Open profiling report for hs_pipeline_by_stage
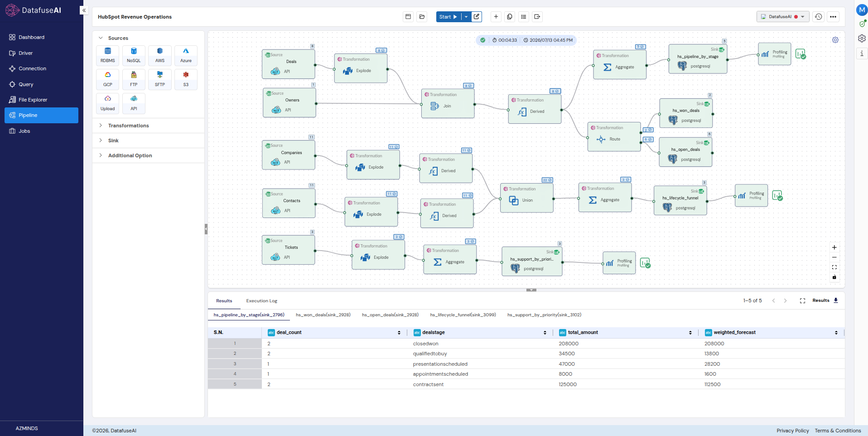This screenshot has width=868, height=436. 800,54
